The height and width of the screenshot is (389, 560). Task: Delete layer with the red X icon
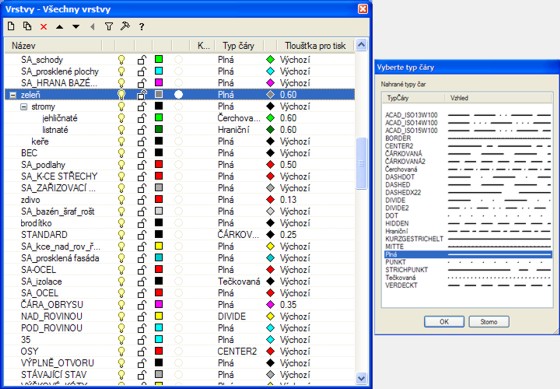(44, 27)
